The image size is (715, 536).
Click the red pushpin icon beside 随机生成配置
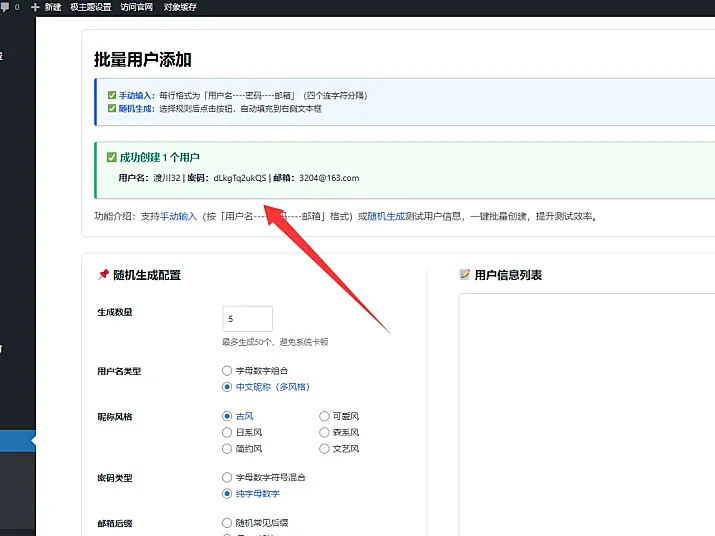[x=104, y=274]
